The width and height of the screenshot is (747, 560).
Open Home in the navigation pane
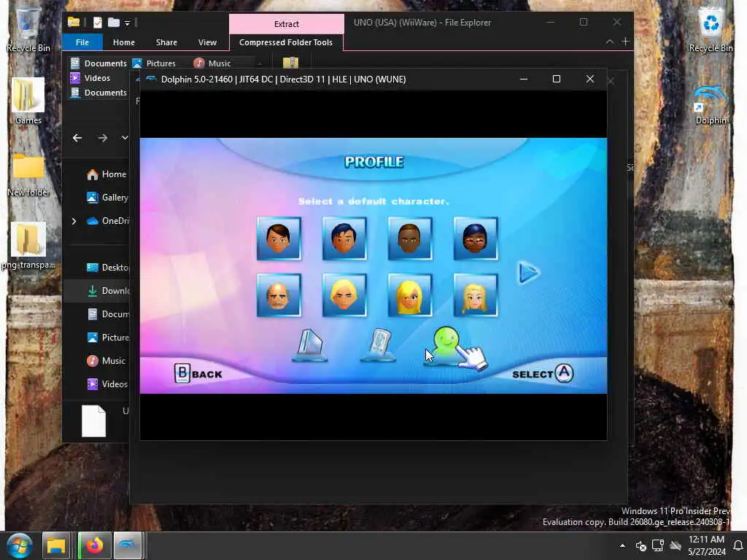(107, 174)
